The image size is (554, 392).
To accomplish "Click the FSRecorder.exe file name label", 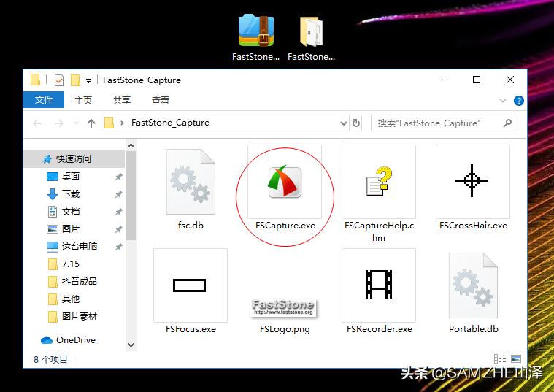I will pos(379,329).
